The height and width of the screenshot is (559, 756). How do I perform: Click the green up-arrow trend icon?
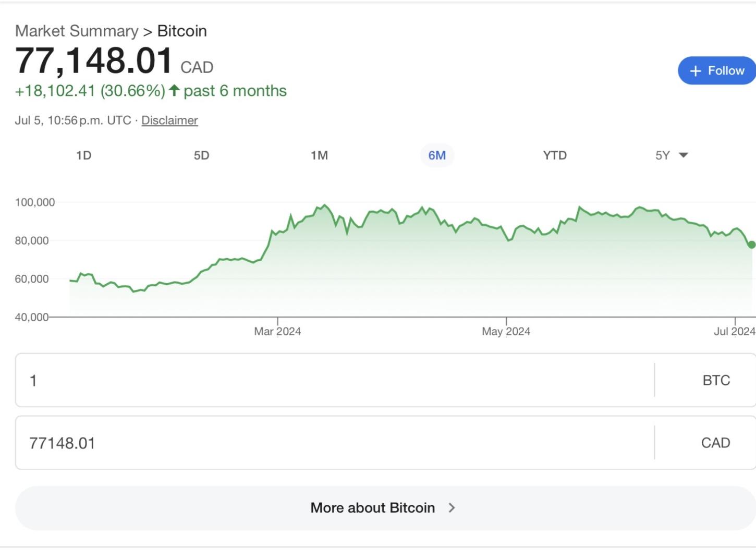click(174, 91)
